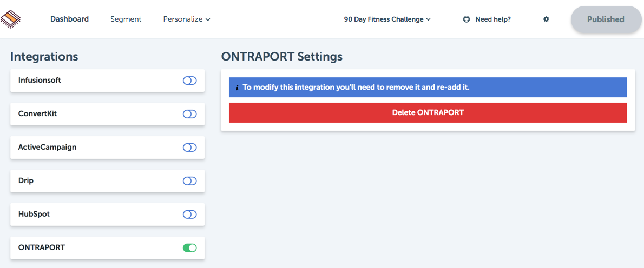Screen dimensions: 644x268
Task: Click the layered app logo icon
Action: pyautogui.click(x=11, y=19)
